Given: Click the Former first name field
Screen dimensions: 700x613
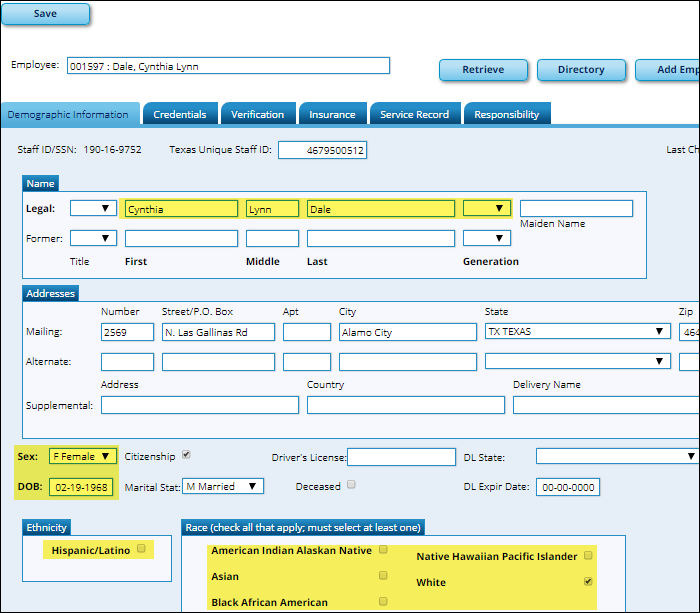Looking at the screenshot, I should click(181, 238).
